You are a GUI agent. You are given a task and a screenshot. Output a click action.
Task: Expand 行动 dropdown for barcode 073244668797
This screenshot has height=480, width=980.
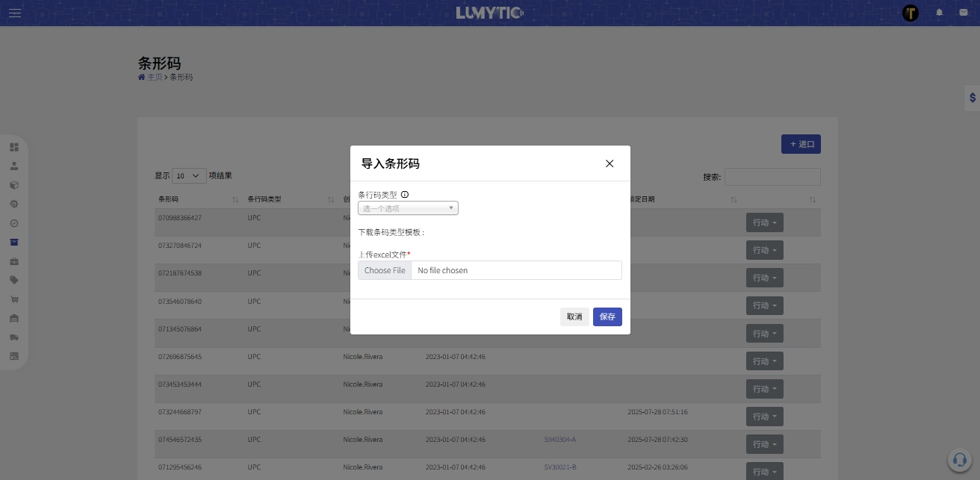tap(764, 417)
